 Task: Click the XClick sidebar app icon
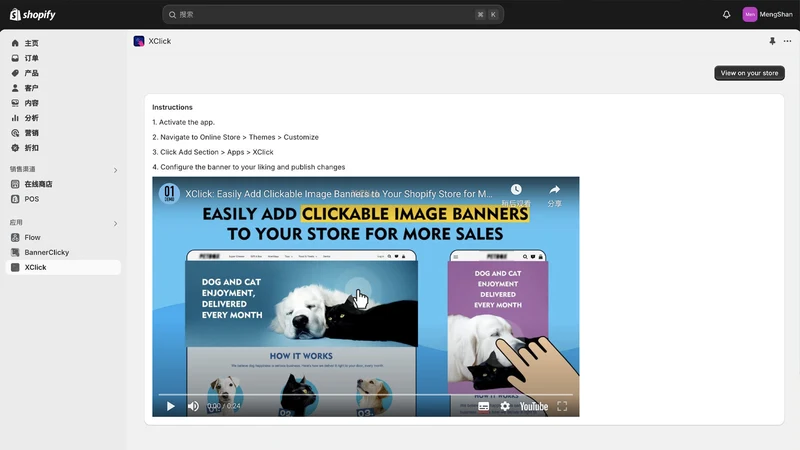(15, 267)
